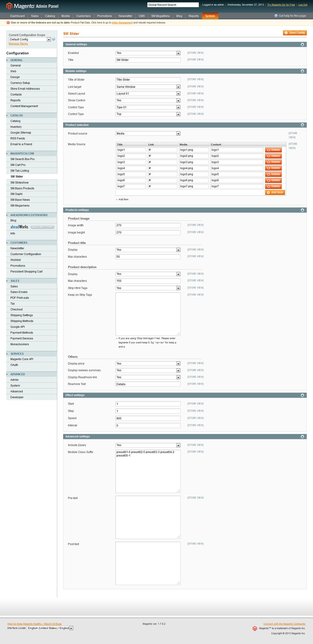Viewport: 313px width, 644px height.
Task: Open SM Search Box Pro configuration
Action: [23, 159]
